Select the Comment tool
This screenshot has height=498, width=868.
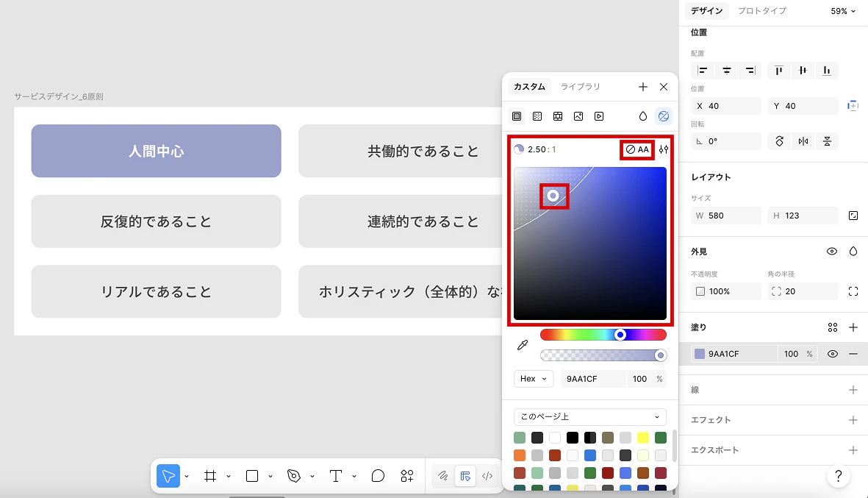click(x=378, y=476)
